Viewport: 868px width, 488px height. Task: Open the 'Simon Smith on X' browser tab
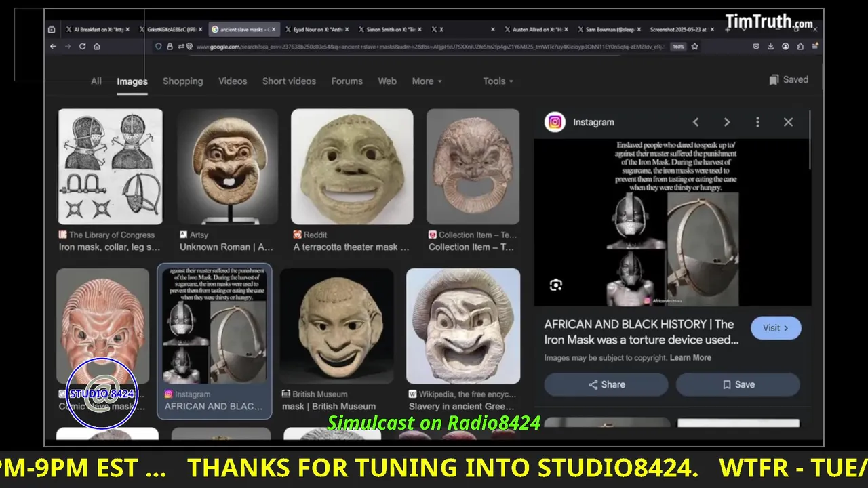[x=391, y=29]
